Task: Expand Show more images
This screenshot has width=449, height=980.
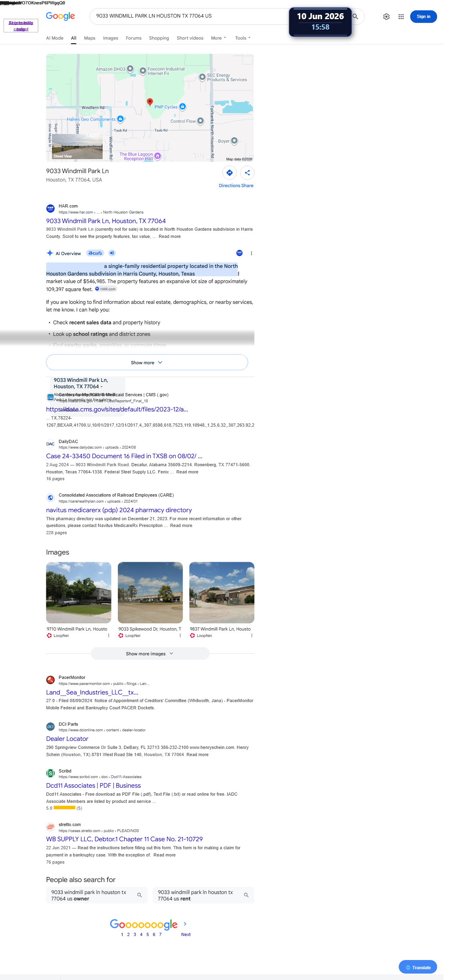Action: [150, 654]
